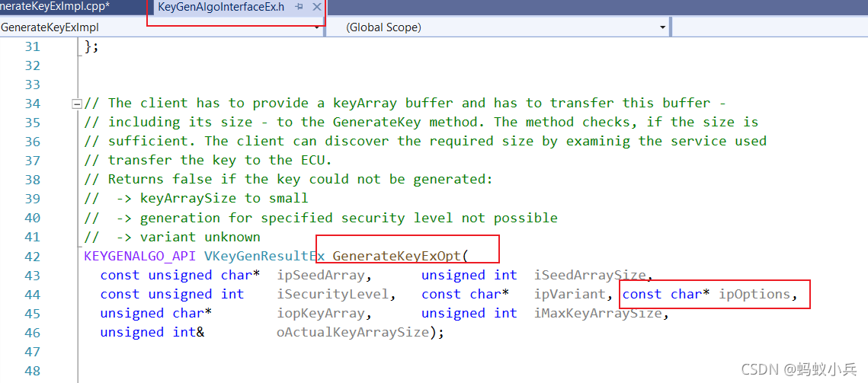This screenshot has width=868, height=383.
Task: Click the comment line starting "including its size"
Action: click(x=421, y=122)
